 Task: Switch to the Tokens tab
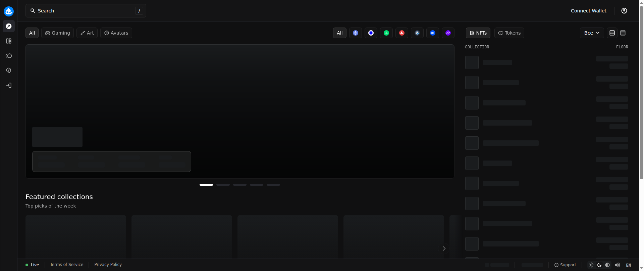tap(509, 33)
